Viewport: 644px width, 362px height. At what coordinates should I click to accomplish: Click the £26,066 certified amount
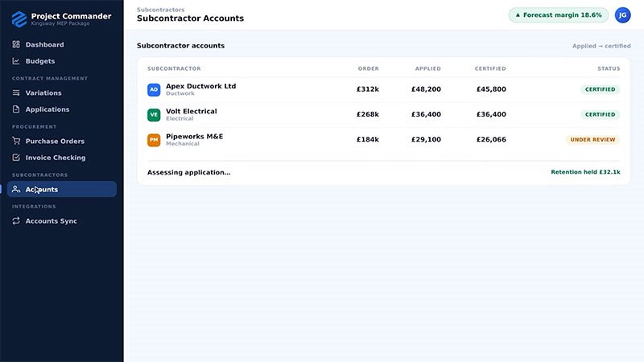click(x=491, y=139)
